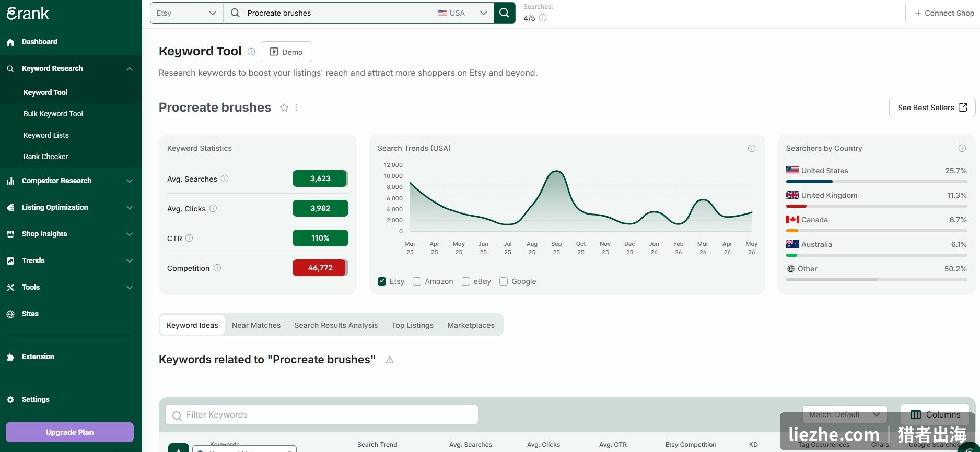Click the magnifier search button
This screenshot has height=452, width=980.
504,13
